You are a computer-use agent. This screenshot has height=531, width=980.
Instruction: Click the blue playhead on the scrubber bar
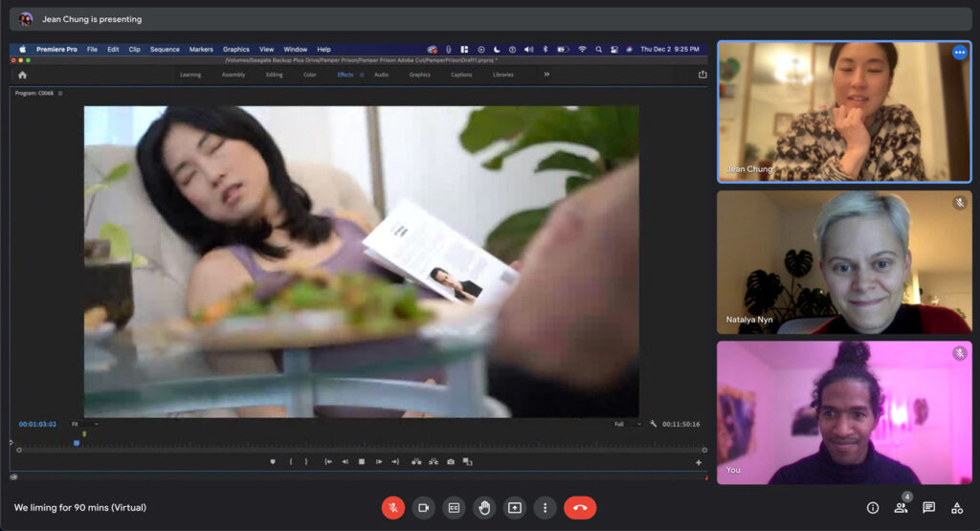point(77,443)
